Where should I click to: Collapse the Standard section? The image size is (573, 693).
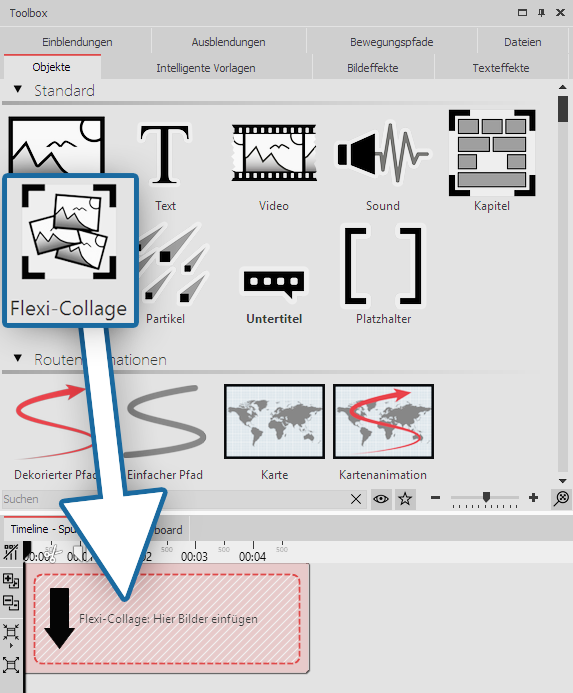click(x=18, y=90)
